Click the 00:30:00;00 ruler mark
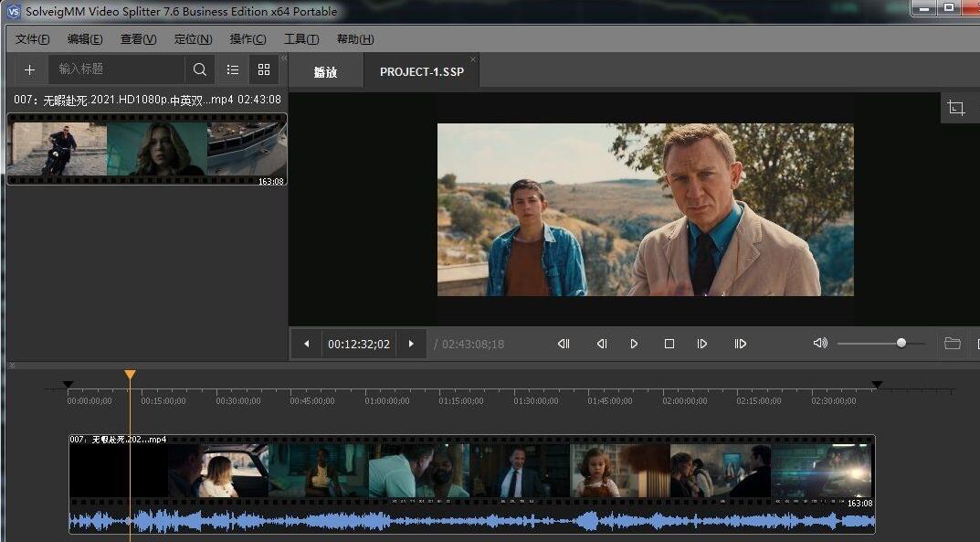 (238, 400)
